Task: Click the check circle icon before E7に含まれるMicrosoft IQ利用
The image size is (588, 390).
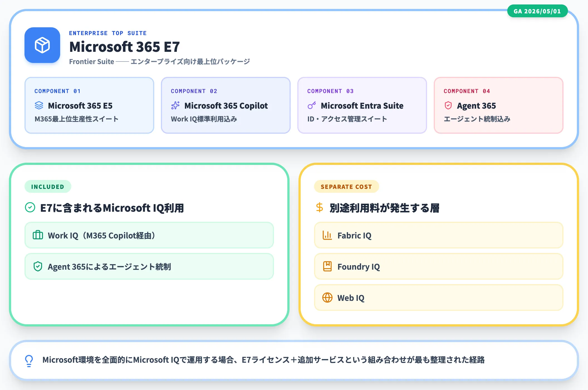Action: (30, 208)
